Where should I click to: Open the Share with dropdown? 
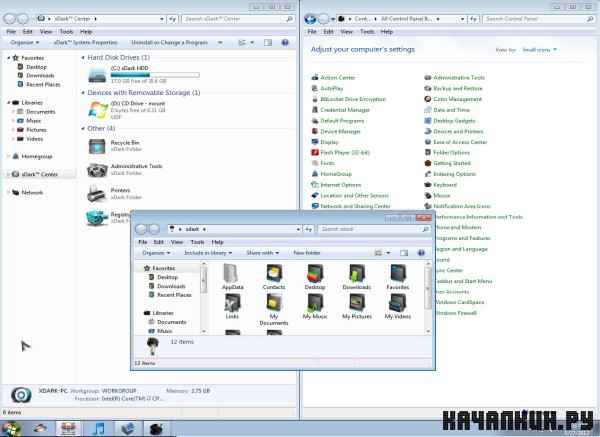point(262,253)
